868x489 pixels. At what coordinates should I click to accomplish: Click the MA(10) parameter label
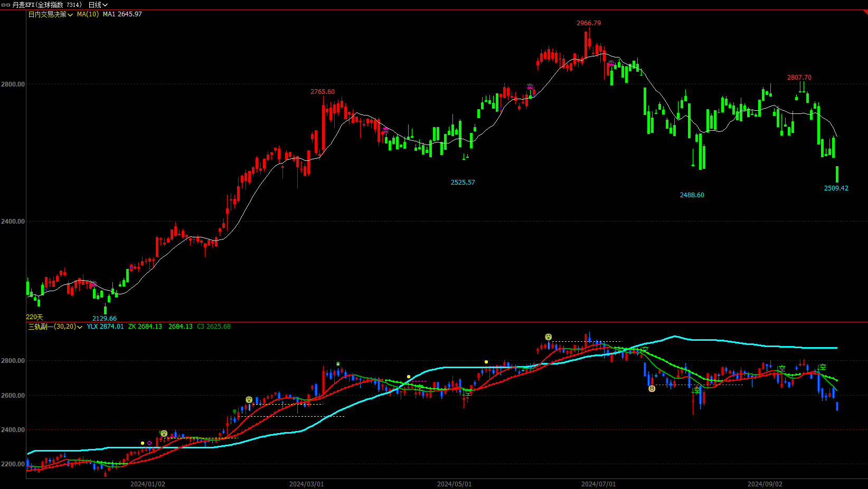click(x=88, y=14)
